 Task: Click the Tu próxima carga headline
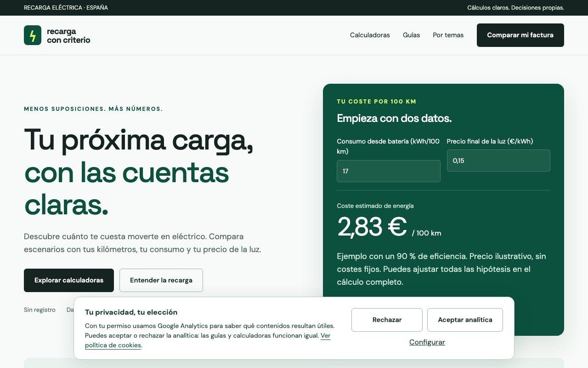tap(139, 139)
